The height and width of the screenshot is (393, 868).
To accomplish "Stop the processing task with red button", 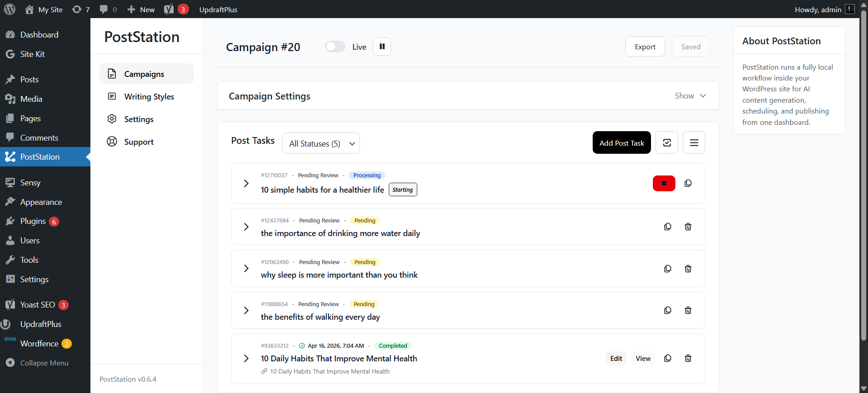I will 664,183.
